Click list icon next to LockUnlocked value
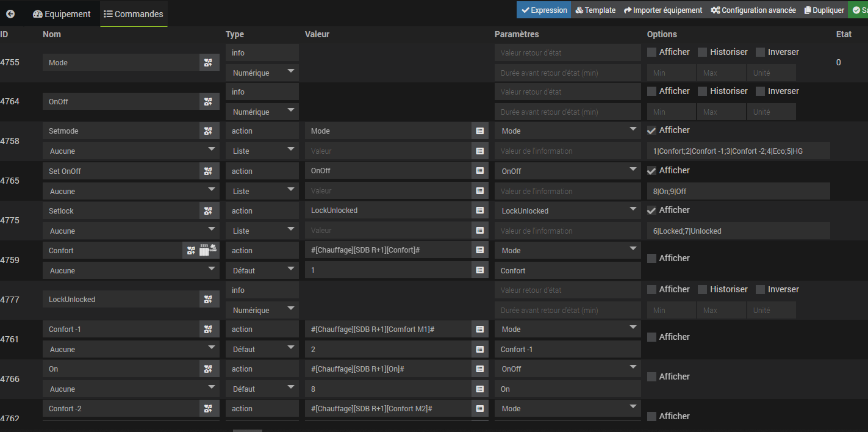This screenshot has width=868, height=432. (x=480, y=211)
